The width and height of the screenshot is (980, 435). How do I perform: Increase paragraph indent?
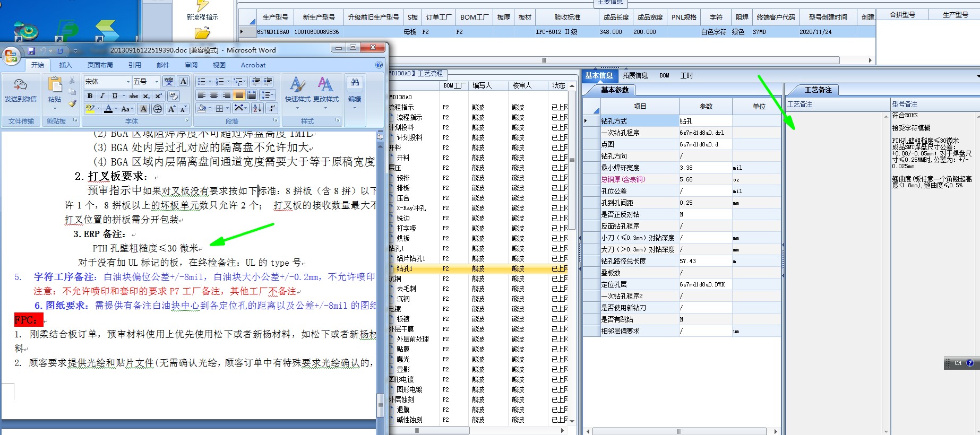pos(268,82)
